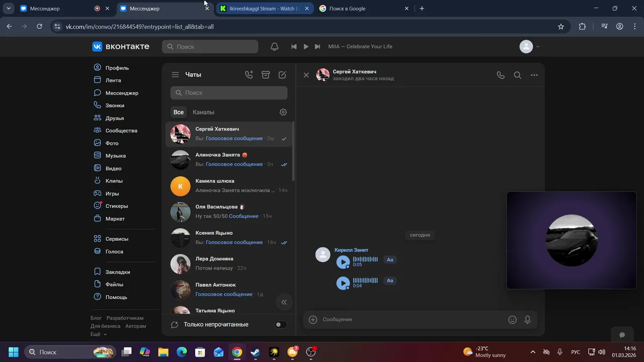
Task: Select the Все chats tab
Action: click(179, 112)
